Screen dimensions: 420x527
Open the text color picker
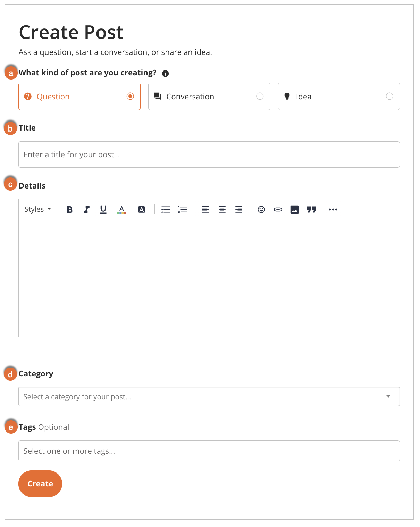pyautogui.click(x=121, y=209)
